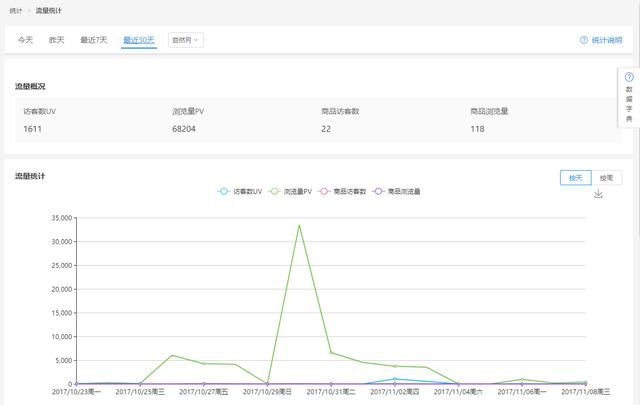Select the 按天 daily view toggle
640x405 pixels.
tap(575, 177)
